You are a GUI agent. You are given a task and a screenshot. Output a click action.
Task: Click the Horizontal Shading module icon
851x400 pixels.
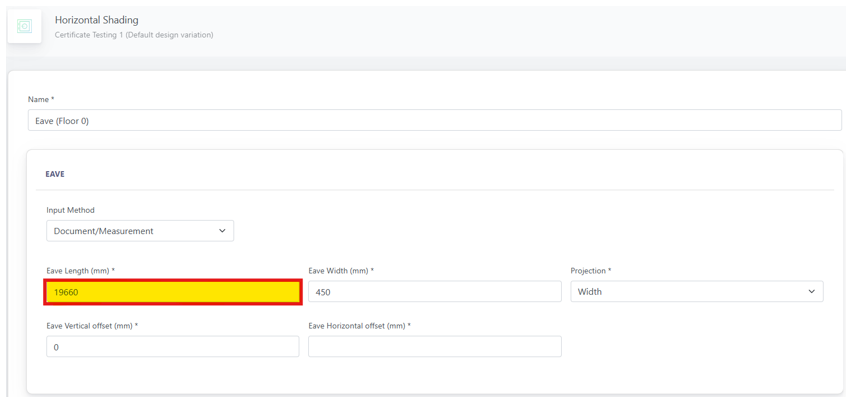point(25,26)
